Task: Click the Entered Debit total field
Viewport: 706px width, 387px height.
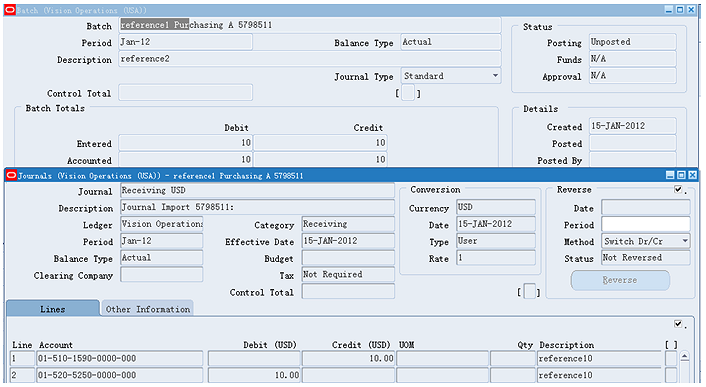Action: click(x=186, y=143)
